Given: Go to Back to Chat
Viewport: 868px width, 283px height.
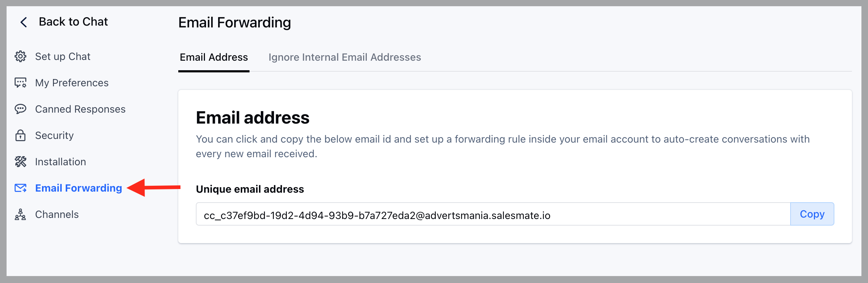Looking at the screenshot, I should click(x=73, y=22).
